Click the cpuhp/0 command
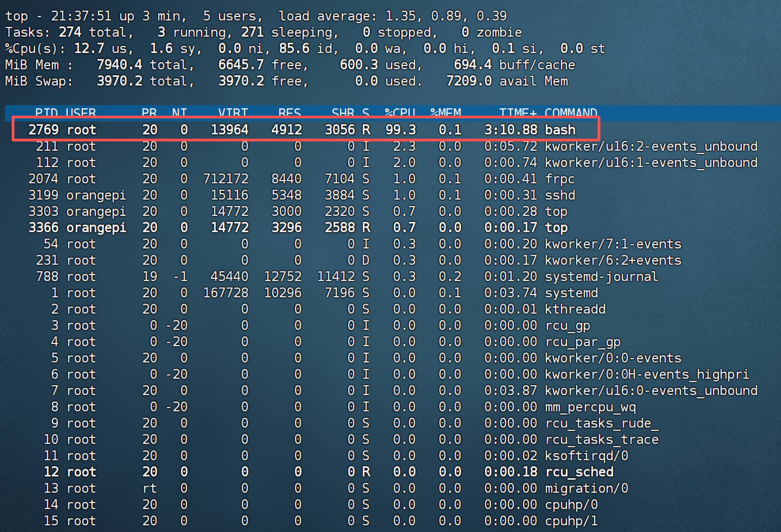 (571, 504)
